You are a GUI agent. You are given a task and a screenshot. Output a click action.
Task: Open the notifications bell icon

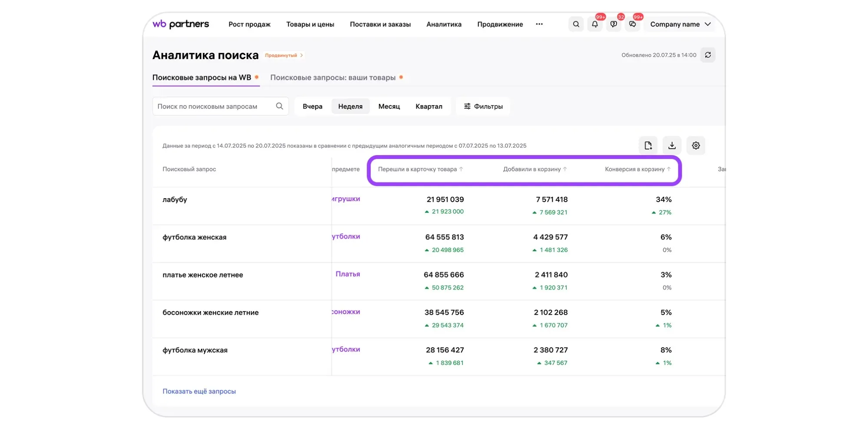click(594, 24)
